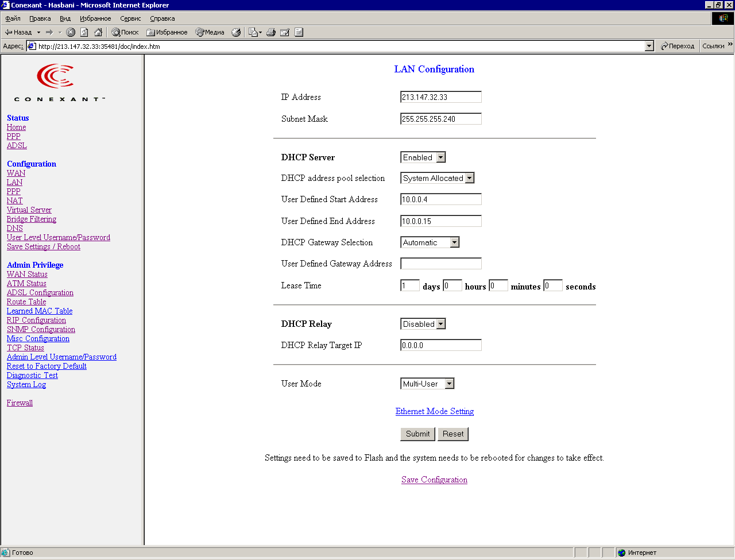Click the Edit page toolbar icon
Screen dimensions: 735x560
[285, 32]
